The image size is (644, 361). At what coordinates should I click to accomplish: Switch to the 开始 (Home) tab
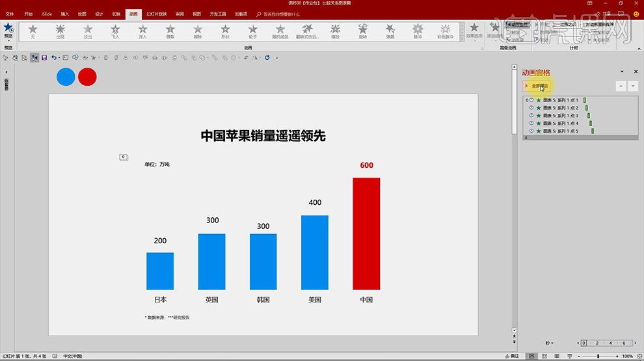(x=29, y=14)
